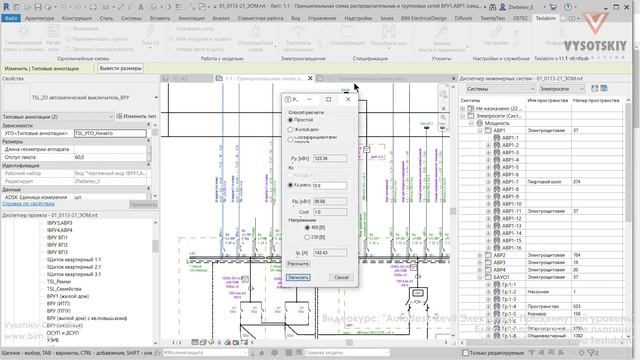
Task: Open the 'Файл' menu tab
Action: coord(11,18)
